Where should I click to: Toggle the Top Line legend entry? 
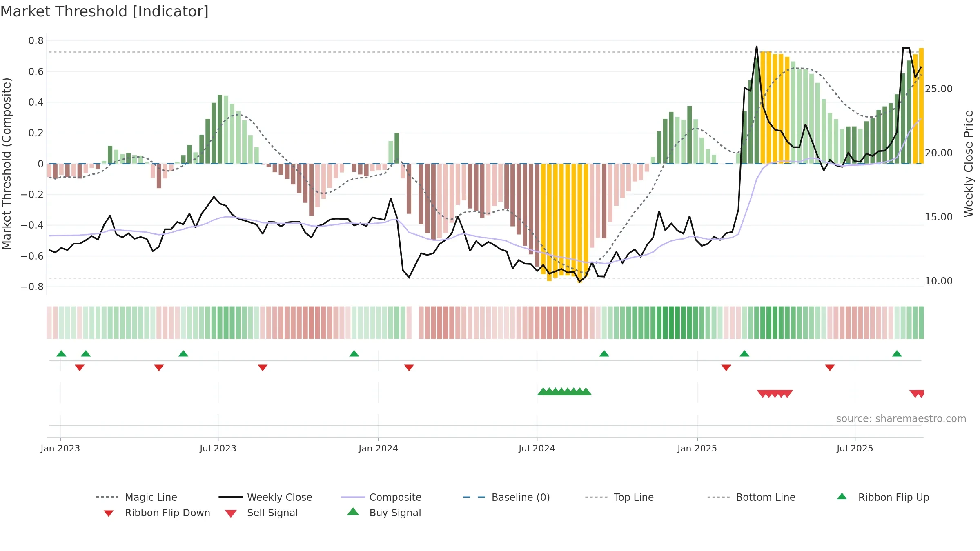[619, 497]
